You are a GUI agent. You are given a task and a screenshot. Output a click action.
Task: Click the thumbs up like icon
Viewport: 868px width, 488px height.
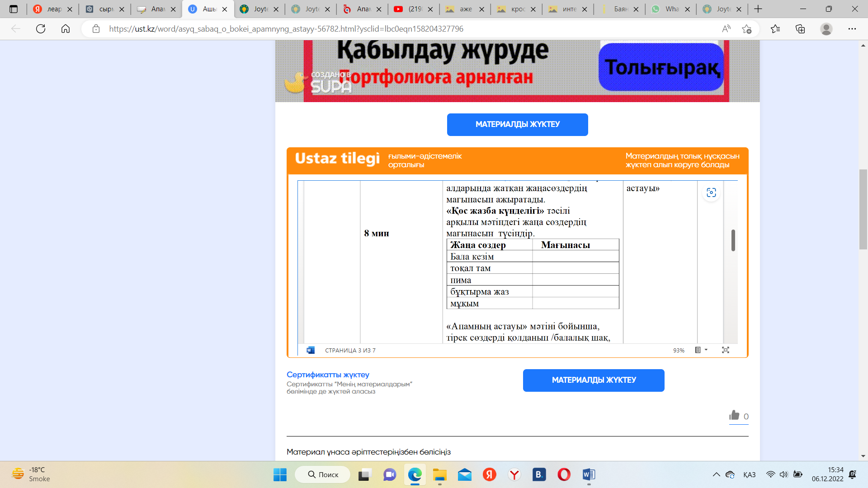(734, 415)
